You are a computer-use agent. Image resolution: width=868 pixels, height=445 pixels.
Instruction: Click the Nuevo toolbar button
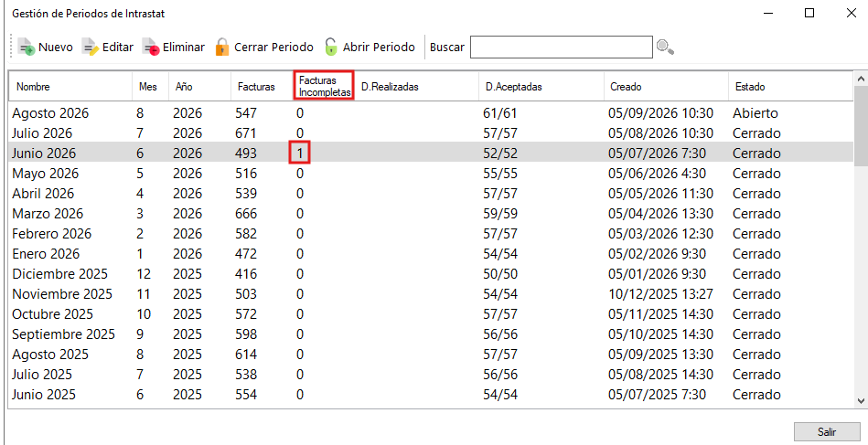[46, 47]
